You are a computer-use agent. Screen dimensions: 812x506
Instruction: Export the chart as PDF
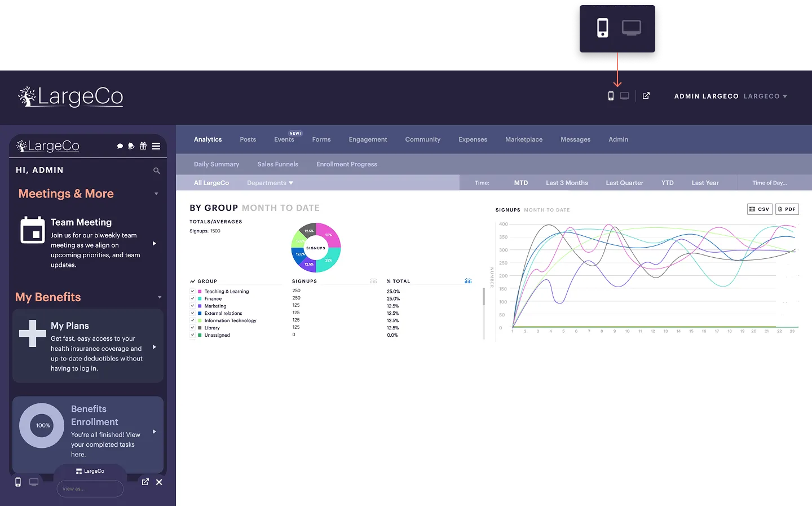point(787,209)
